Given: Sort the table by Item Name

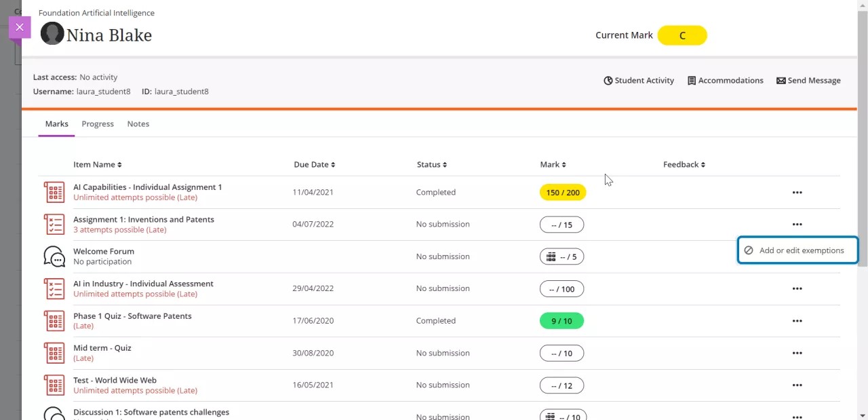Looking at the screenshot, I should [x=97, y=165].
